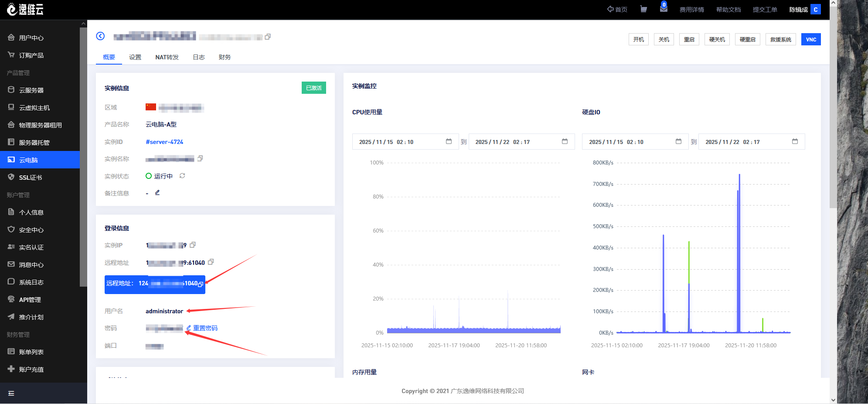Screen dimensions: 868x404
Task: Open CPU usage start date picker
Action: (449, 142)
